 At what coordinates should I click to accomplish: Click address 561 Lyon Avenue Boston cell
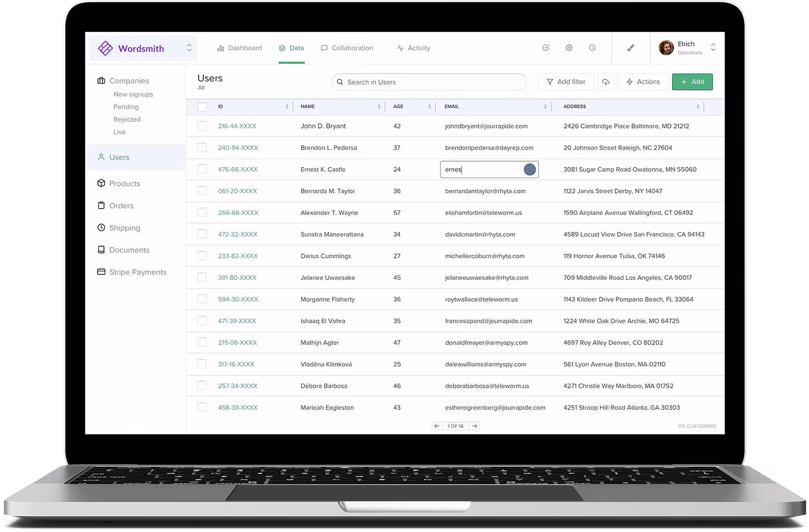pos(615,364)
